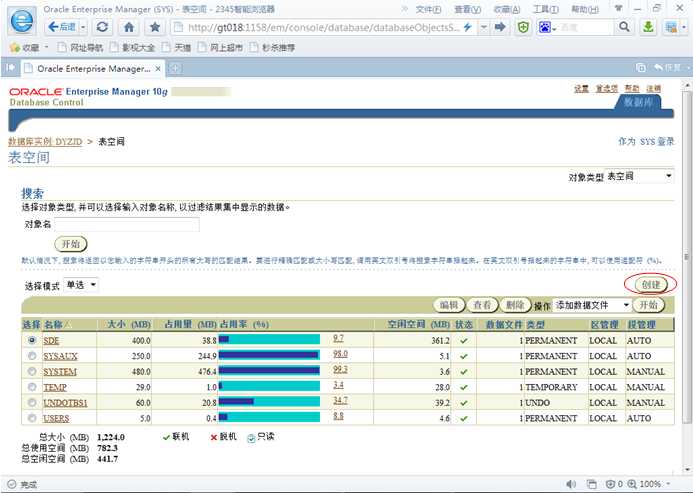The height and width of the screenshot is (493, 693).
Task: Open the green download arrow icon
Action: (648, 27)
